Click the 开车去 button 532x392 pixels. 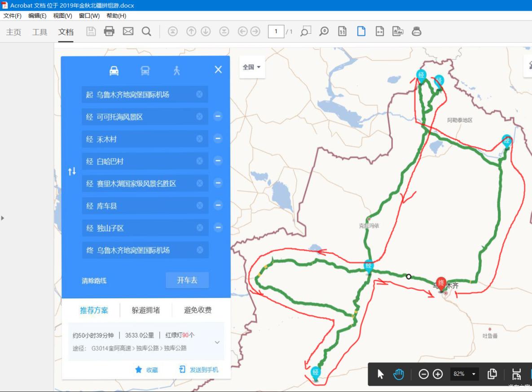[x=187, y=280]
